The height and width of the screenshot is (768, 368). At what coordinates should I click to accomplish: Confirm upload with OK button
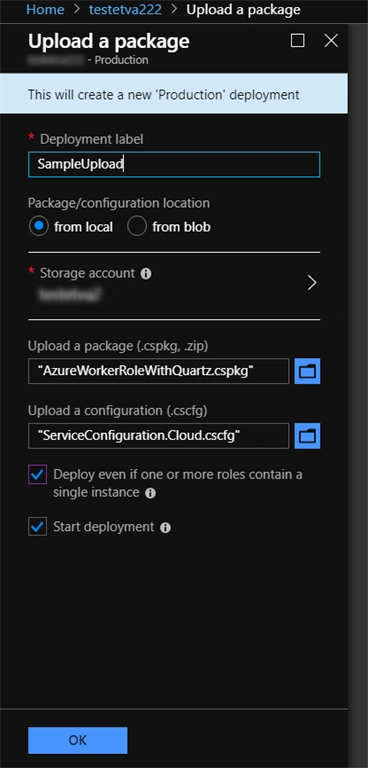coord(77,740)
